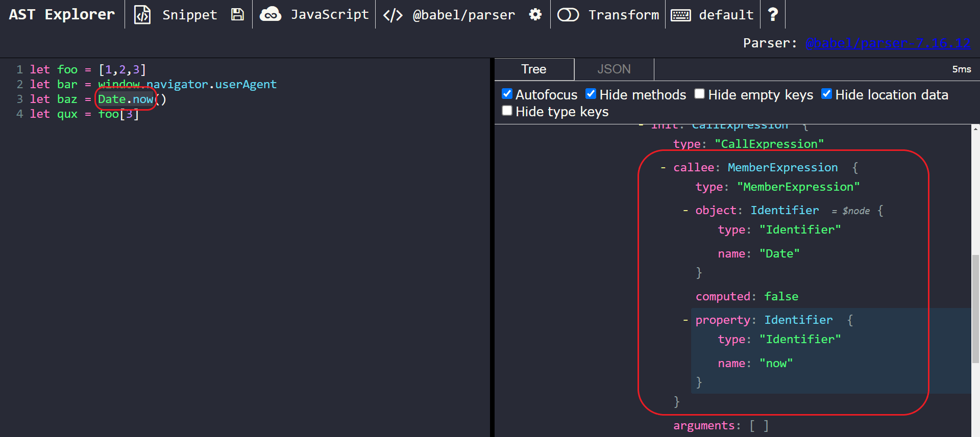
Task: Click the "CallExpression" type value
Action: coord(769,144)
